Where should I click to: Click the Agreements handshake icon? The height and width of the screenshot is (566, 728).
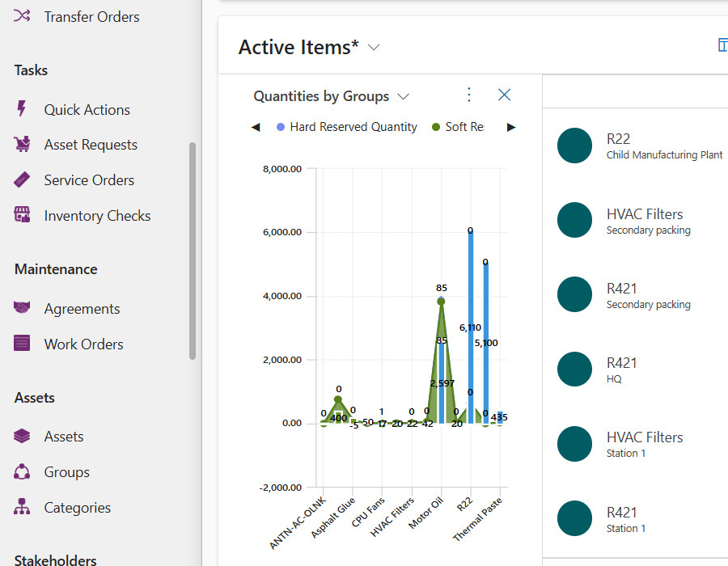(x=22, y=307)
